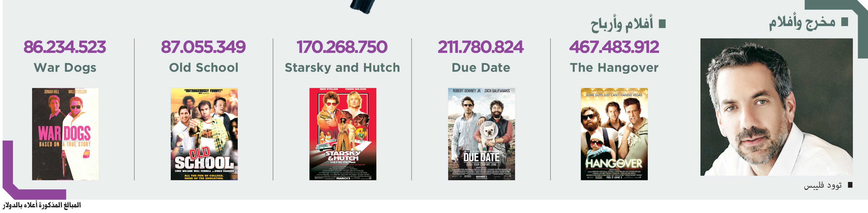Click the square bullet beside مخرج وأفلام heading
Image resolution: width=868 pixels, height=213 pixels.
coord(844,22)
